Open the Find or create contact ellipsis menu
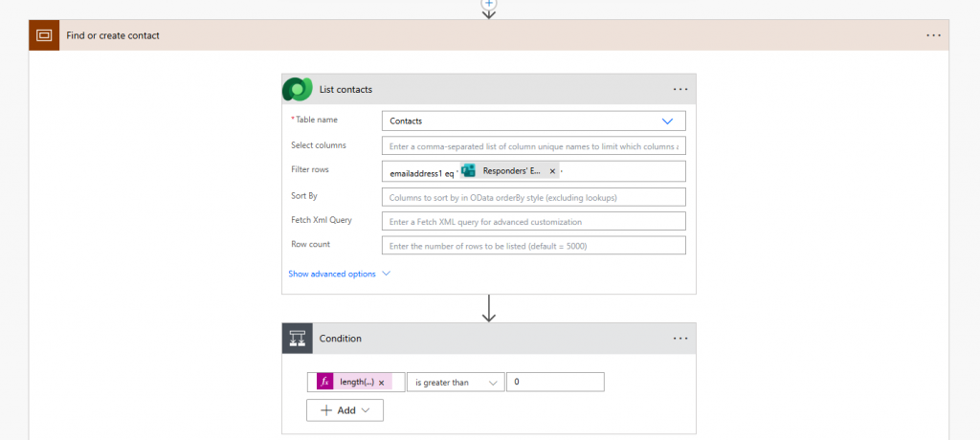 934,35
